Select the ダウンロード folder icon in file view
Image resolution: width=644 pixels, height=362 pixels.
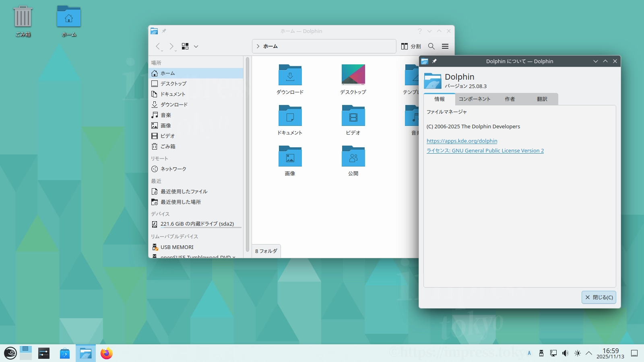click(x=290, y=75)
